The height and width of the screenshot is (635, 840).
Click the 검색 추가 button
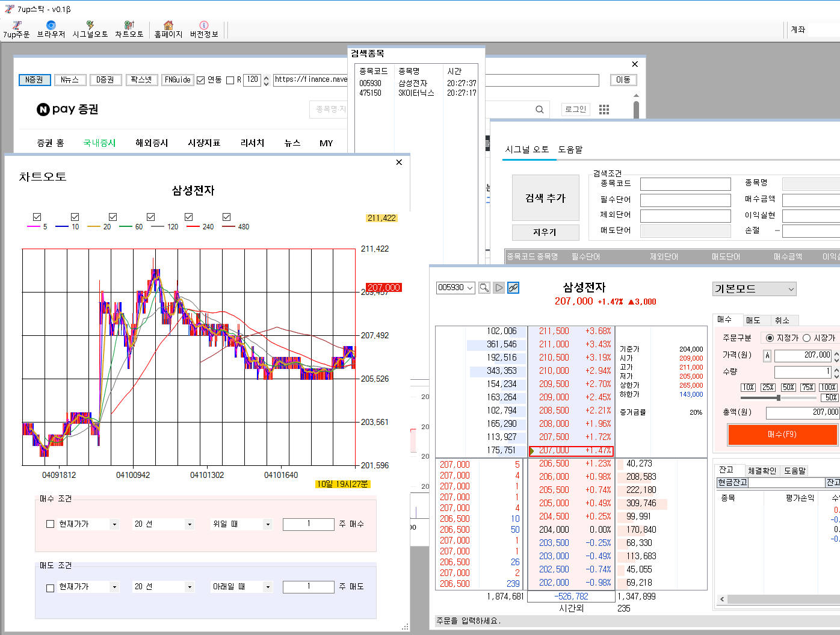coord(546,198)
